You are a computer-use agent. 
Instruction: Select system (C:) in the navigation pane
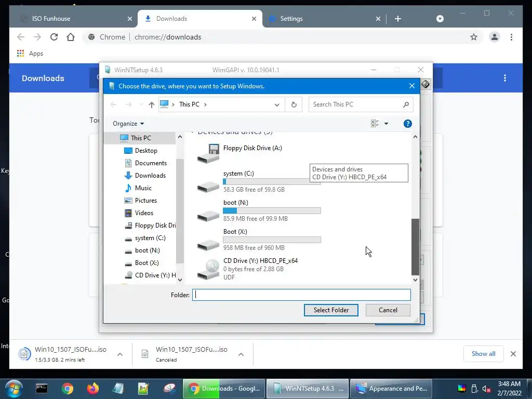point(150,238)
